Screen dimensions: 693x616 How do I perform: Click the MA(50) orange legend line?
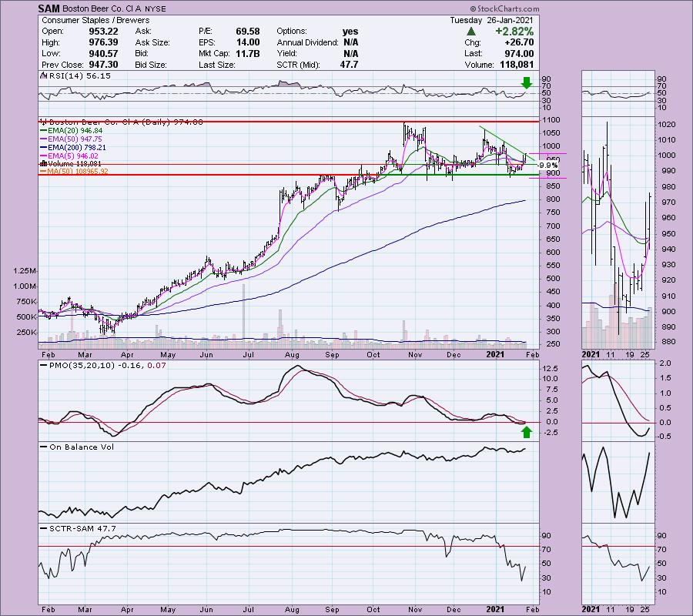tap(43, 172)
